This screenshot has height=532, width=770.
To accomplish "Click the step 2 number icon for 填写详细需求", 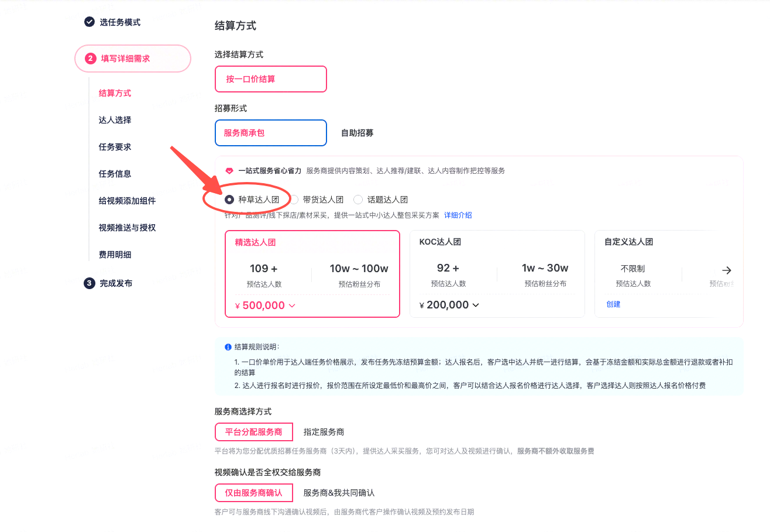I will (90, 59).
